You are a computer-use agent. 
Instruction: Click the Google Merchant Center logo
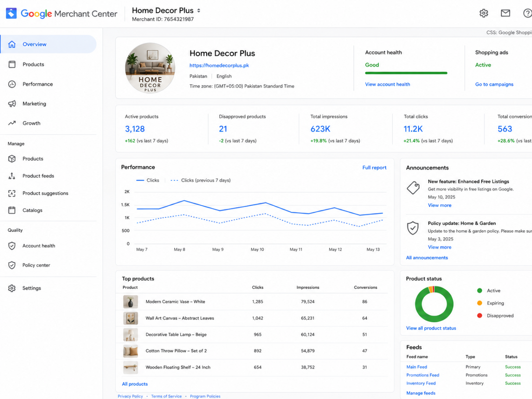pyautogui.click(x=62, y=14)
